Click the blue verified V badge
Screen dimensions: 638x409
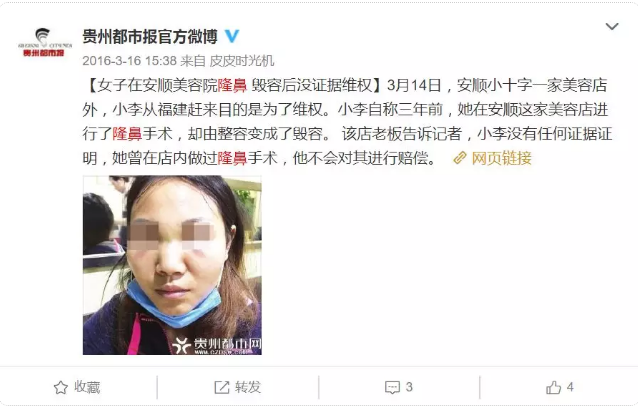point(232,37)
